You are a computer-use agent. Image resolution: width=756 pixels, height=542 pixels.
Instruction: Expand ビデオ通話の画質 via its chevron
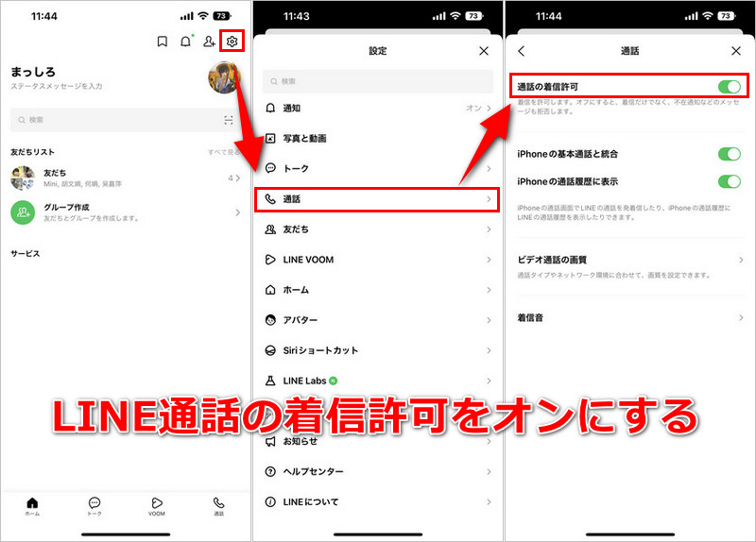[x=741, y=261]
